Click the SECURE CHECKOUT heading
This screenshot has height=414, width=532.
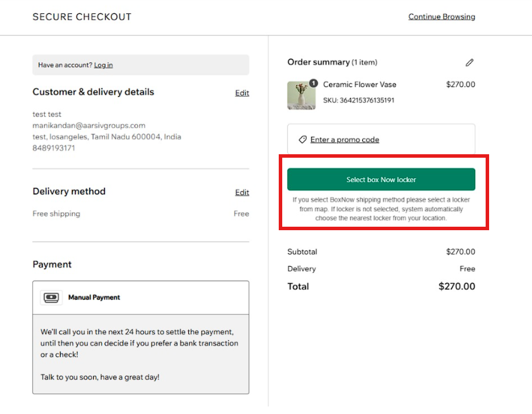coord(82,17)
